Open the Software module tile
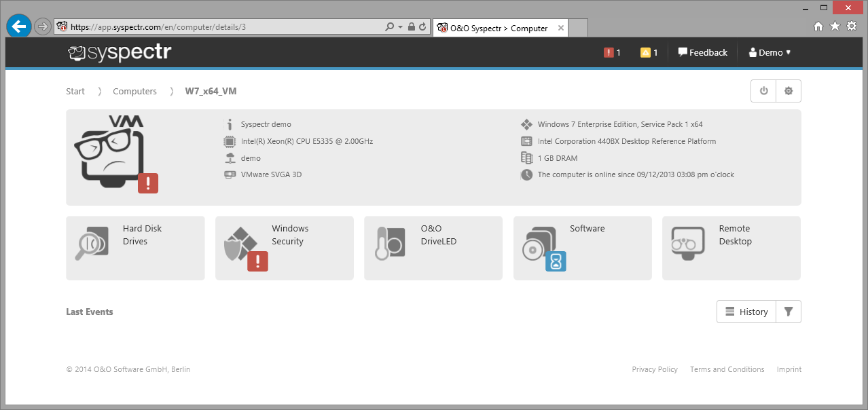Viewport: 868px width, 410px height. pos(583,248)
